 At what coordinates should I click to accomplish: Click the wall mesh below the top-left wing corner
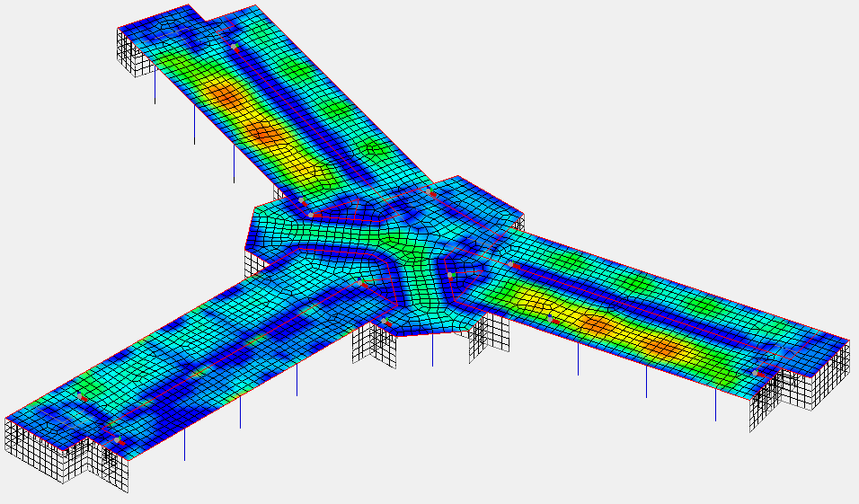137,54
